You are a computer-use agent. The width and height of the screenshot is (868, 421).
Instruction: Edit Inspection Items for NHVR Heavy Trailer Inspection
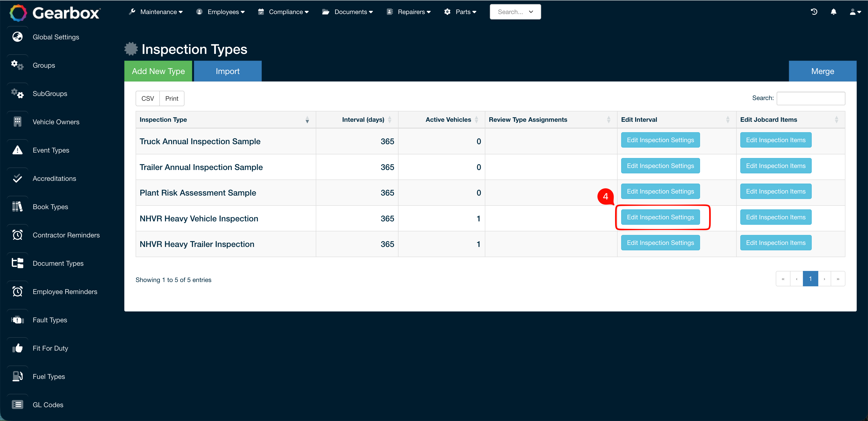pyautogui.click(x=776, y=243)
